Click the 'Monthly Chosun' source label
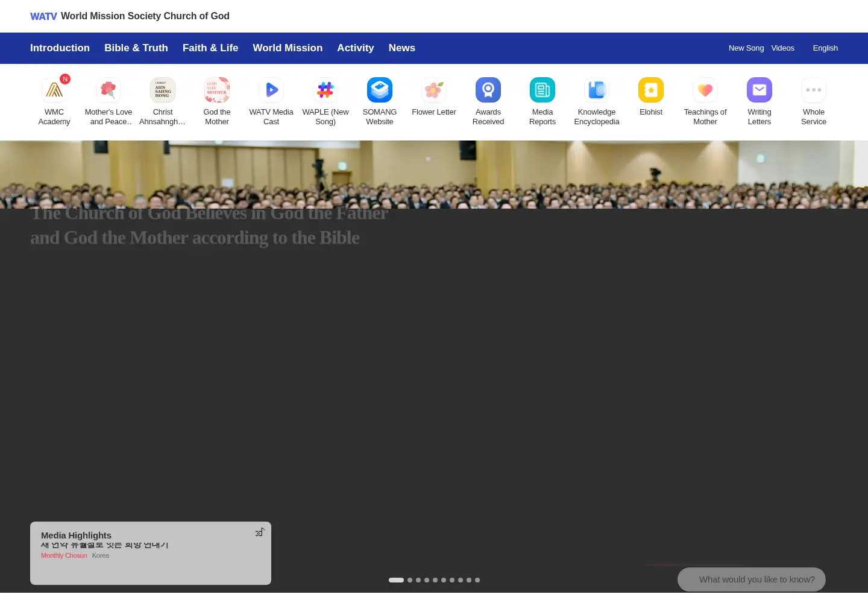 click(64, 556)
